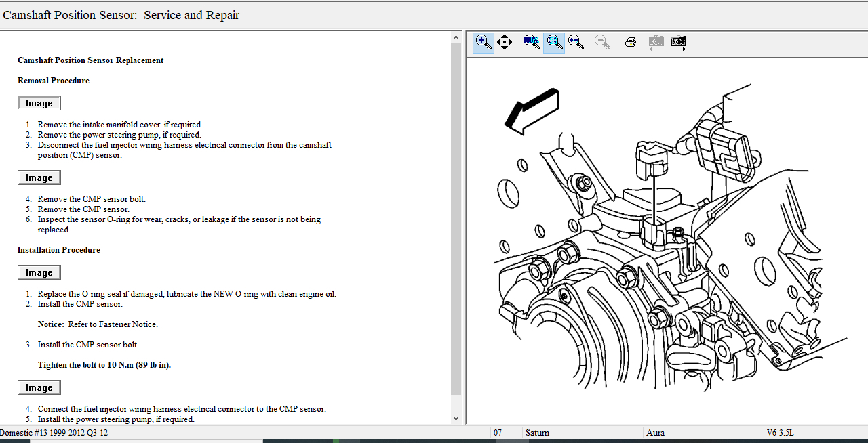Open the first Image button under Removal Procedure
868x443 pixels.
point(39,103)
